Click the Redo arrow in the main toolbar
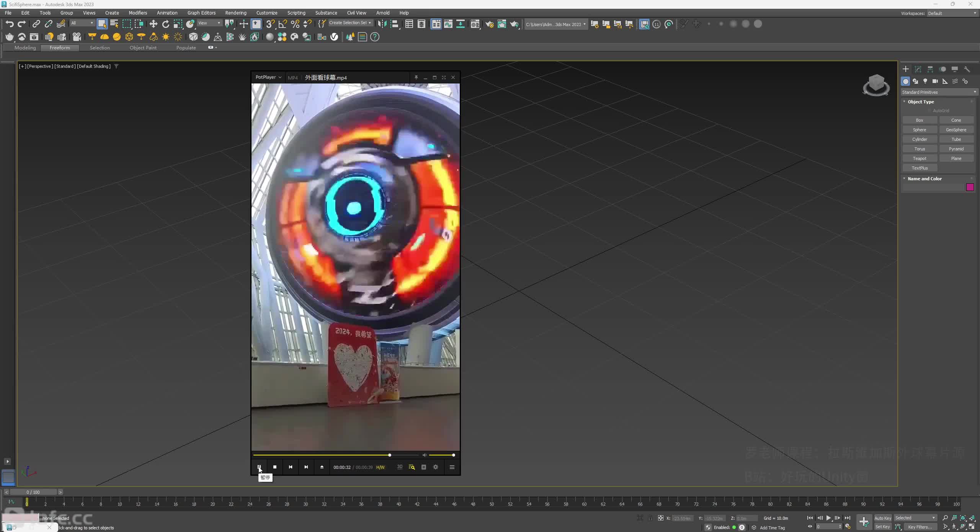Screen dimensions: 980x532 click(22, 24)
